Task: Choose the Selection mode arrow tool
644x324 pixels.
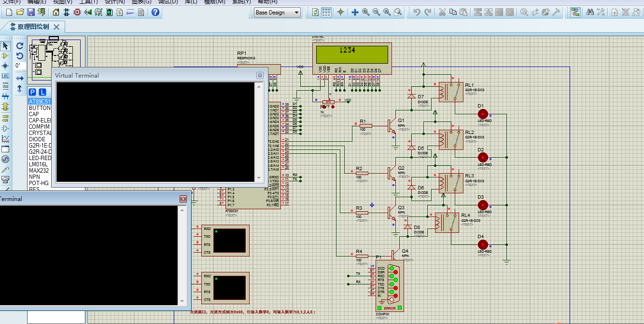Action: [x=5, y=46]
